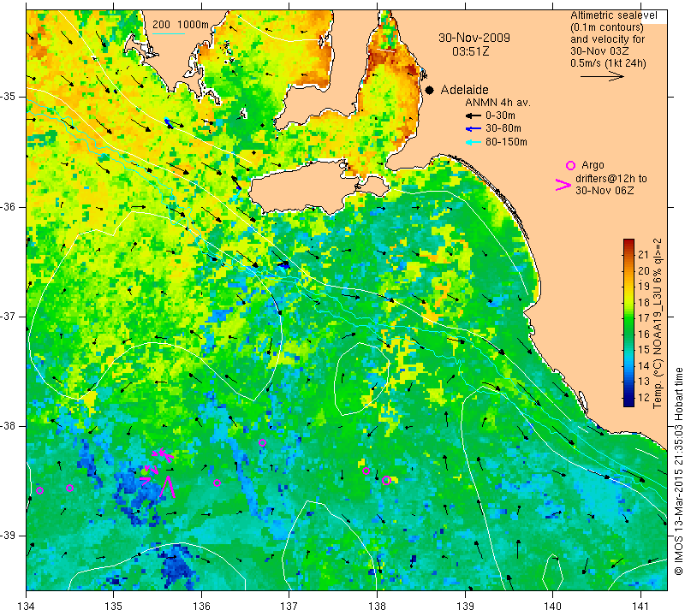Click the colorbar value 15
This screenshot has width=685, height=616.
(644, 350)
